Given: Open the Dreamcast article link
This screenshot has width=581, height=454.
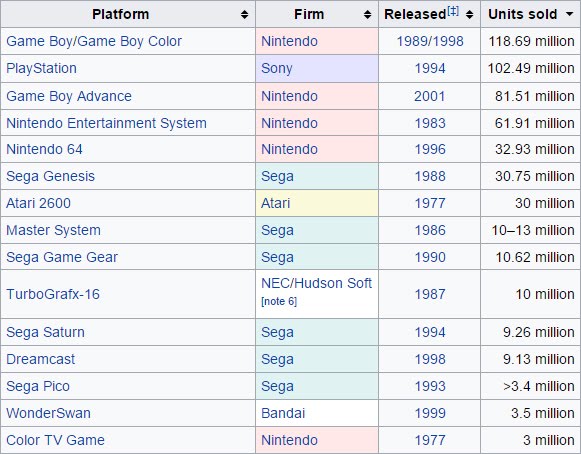Looking at the screenshot, I should (41, 359).
